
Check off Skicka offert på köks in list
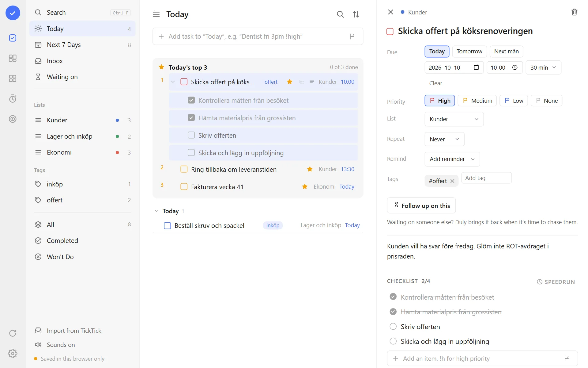pyautogui.click(x=184, y=82)
